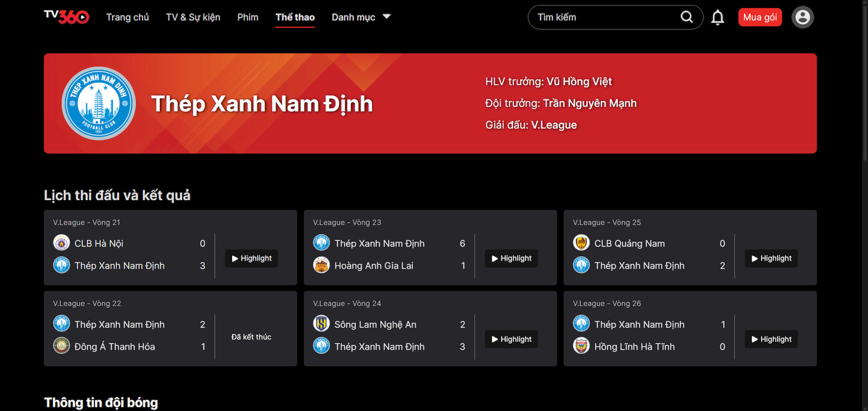Click the Mua gói button

(760, 17)
